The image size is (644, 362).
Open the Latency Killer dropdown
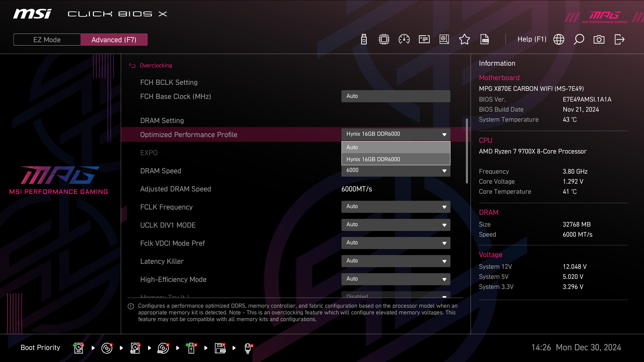[396, 261]
